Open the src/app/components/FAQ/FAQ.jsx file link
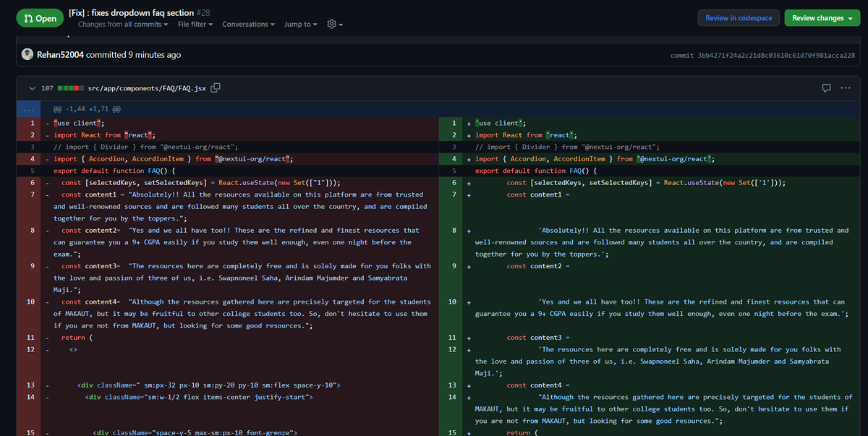 point(147,88)
